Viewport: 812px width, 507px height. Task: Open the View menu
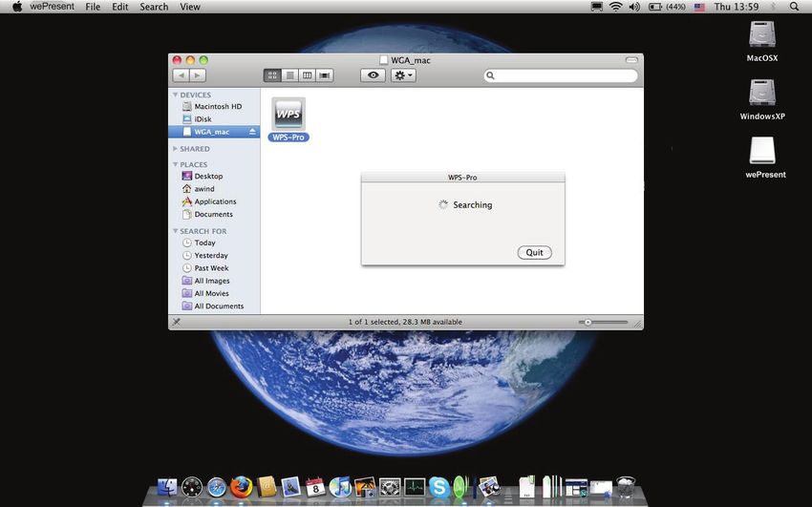tap(190, 7)
